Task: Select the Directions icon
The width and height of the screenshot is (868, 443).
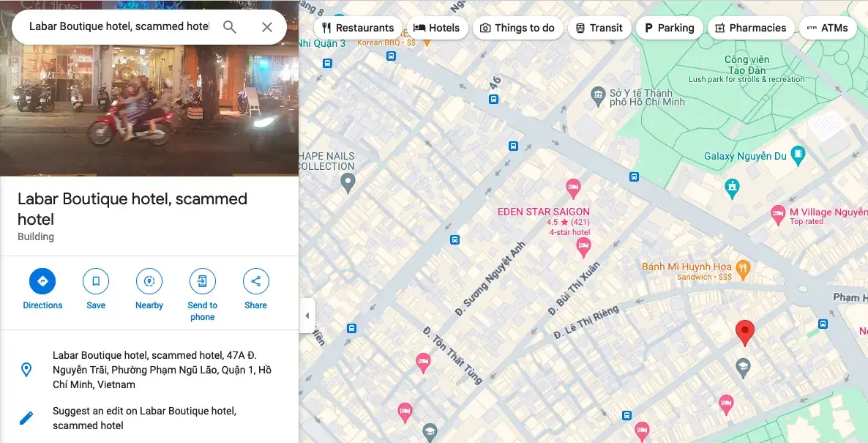Action: click(42, 281)
